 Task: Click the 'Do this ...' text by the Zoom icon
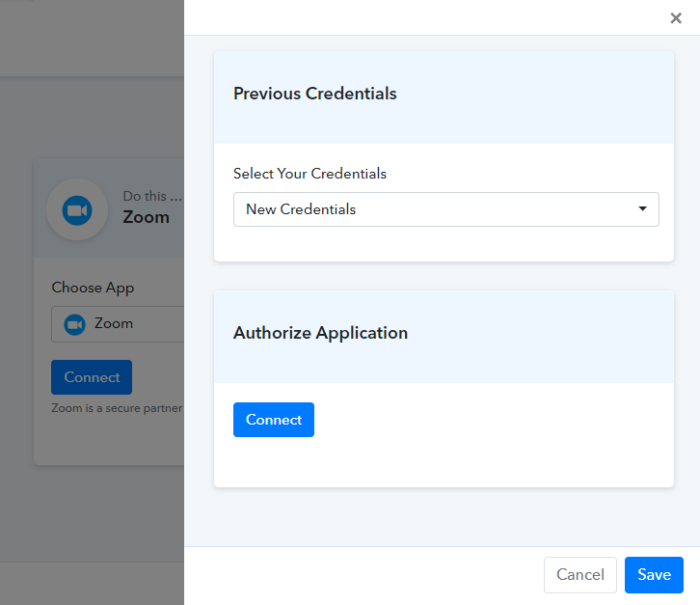pyautogui.click(x=152, y=196)
